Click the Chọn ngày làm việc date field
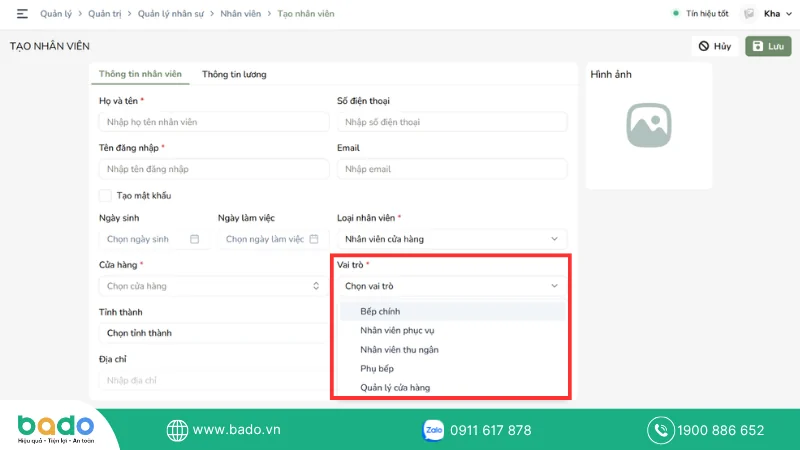This screenshot has height=450, width=800. point(273,239)
